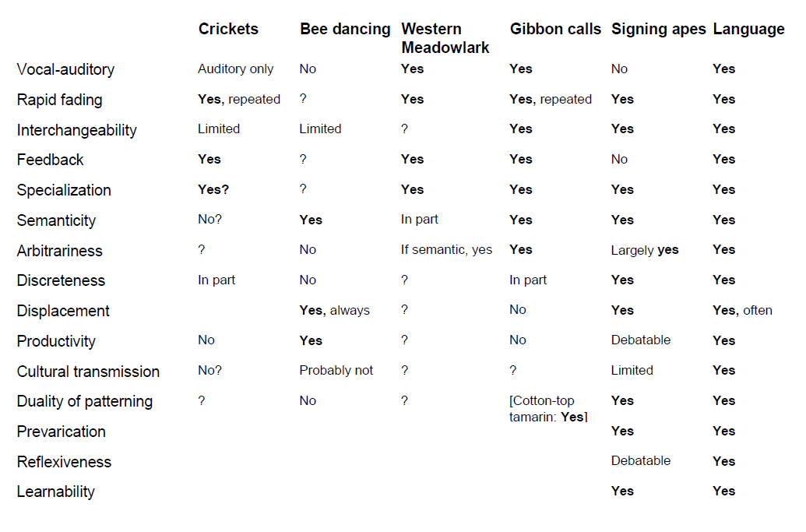Click the Crickets column header
806x532 pixels.
[x=228, y=29]
